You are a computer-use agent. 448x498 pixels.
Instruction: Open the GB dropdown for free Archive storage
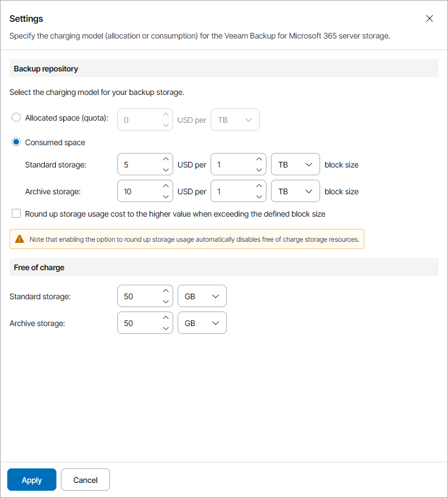point(202,323)
